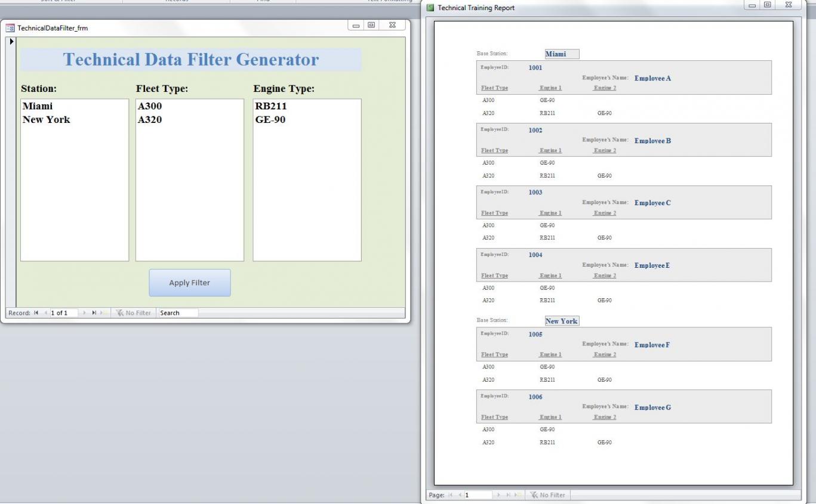Click Engine 1 header under employee 1002

pyautogui.click(x=550, y=150)
